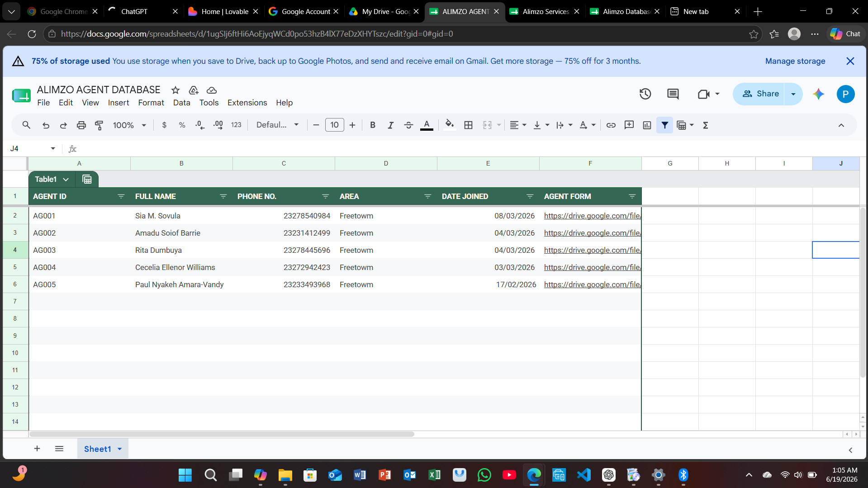Insert a chart
Viewport: 868px width, 488px height.
click(647, 125)
